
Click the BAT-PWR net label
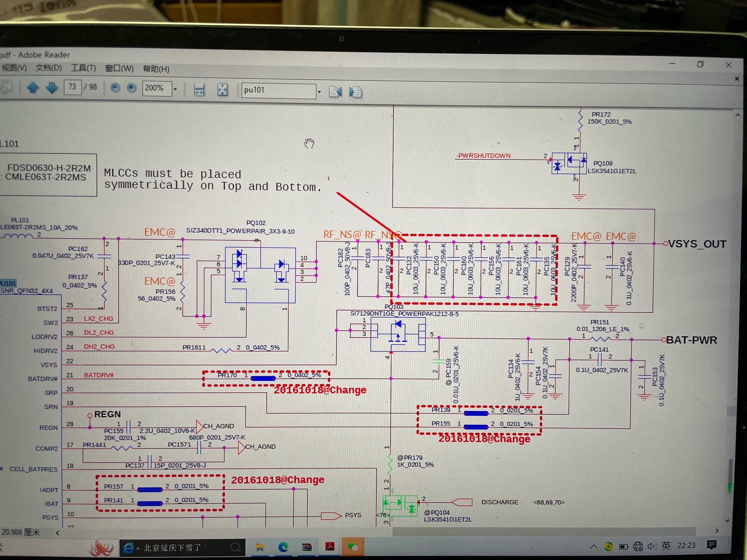tap(691, 340)
